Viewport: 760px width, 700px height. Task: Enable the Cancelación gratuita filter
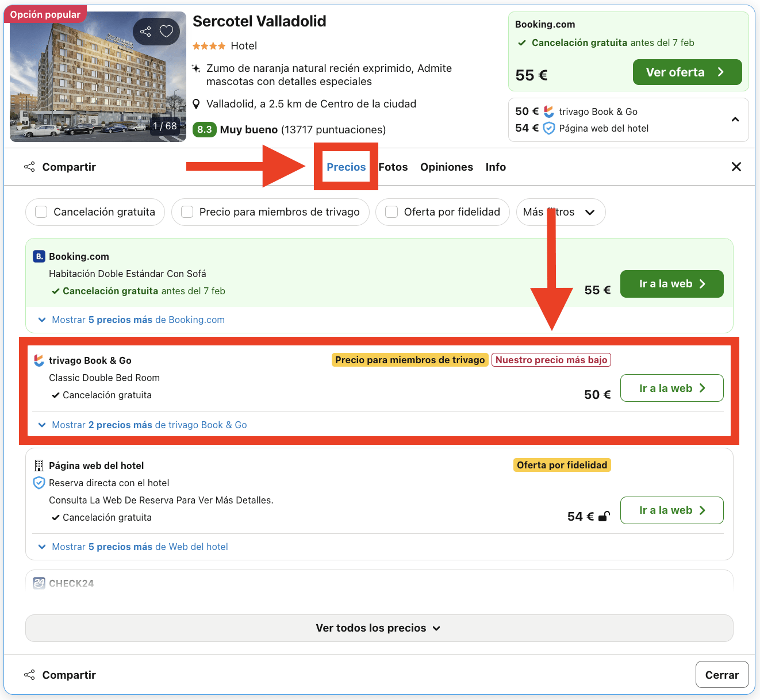(x=40, y=212)
